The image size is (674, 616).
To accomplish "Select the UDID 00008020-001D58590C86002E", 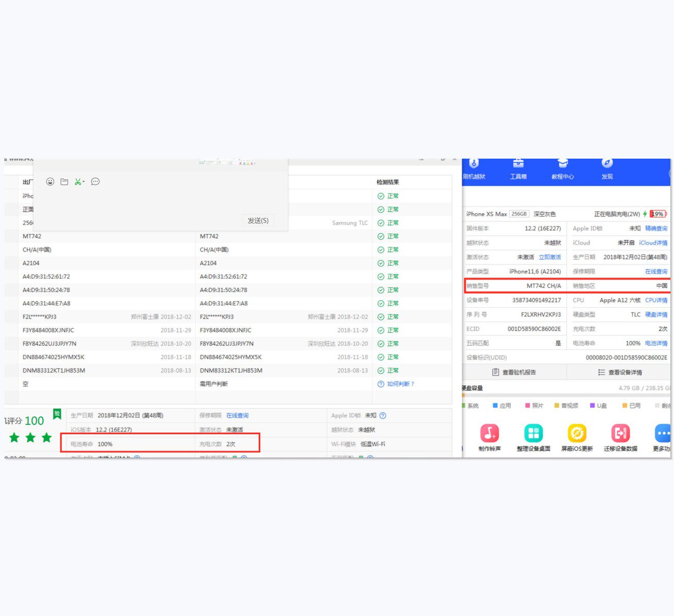I will coord(626,357).
